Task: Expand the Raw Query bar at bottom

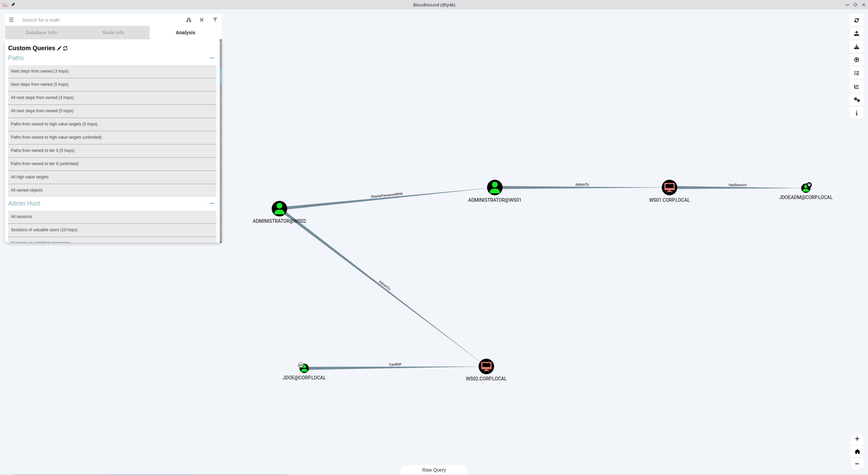Action: click(x=434, y=470)
